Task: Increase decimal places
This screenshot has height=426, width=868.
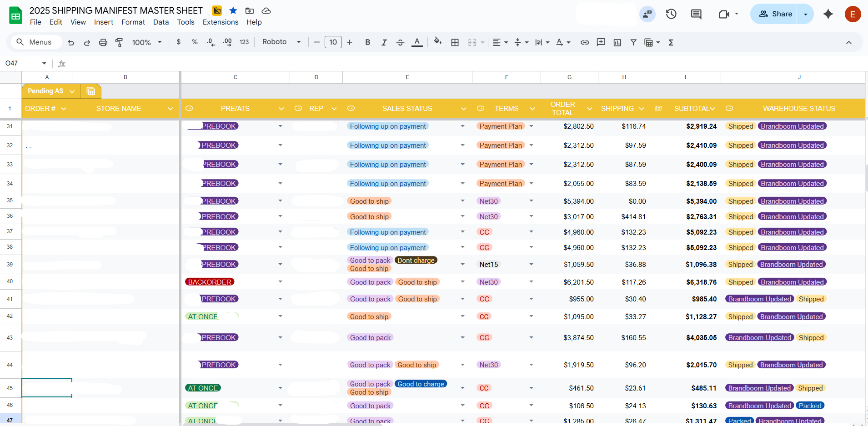Action: (227, 42)
